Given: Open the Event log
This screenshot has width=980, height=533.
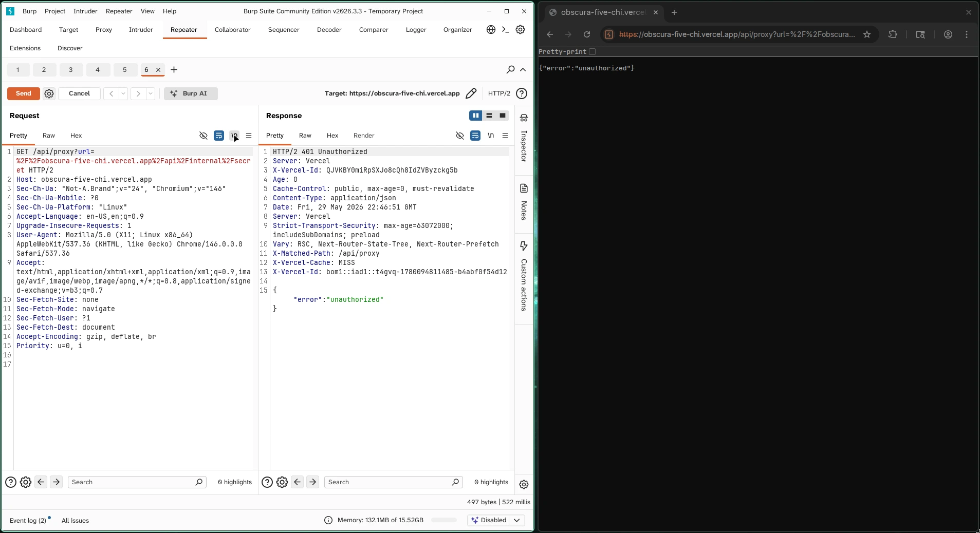Looking at the screenshot, I should coord(28,521).
